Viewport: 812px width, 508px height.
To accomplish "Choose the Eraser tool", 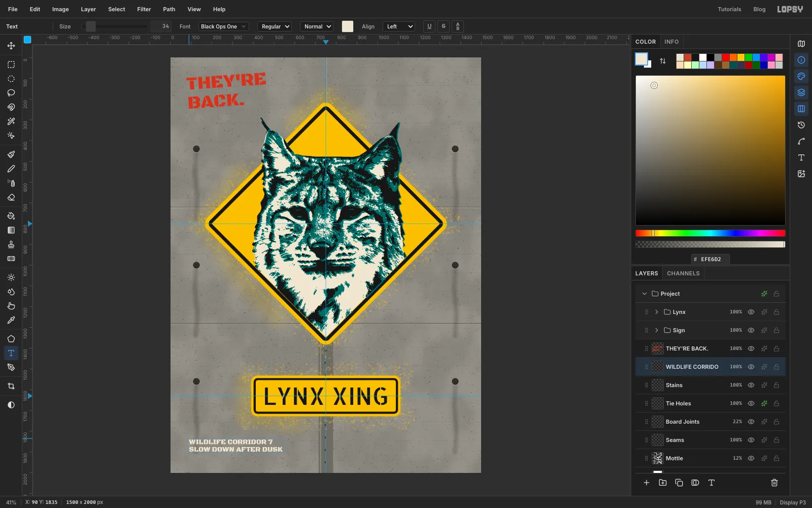I will coord(11,198).
